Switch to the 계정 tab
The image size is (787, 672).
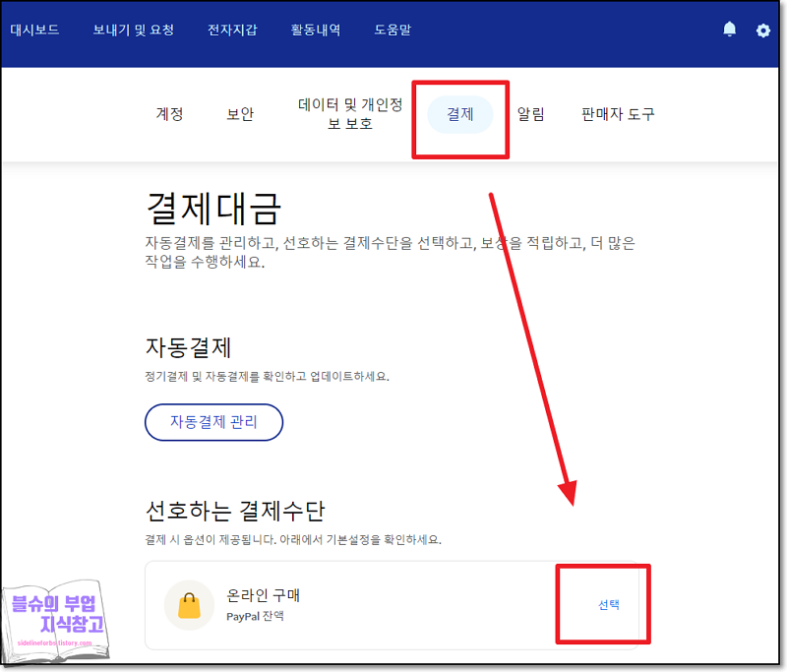tap(170, 114)
